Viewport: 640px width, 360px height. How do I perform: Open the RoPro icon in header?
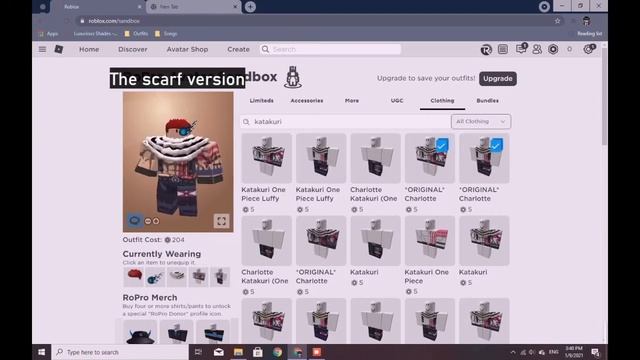(486, 49)
